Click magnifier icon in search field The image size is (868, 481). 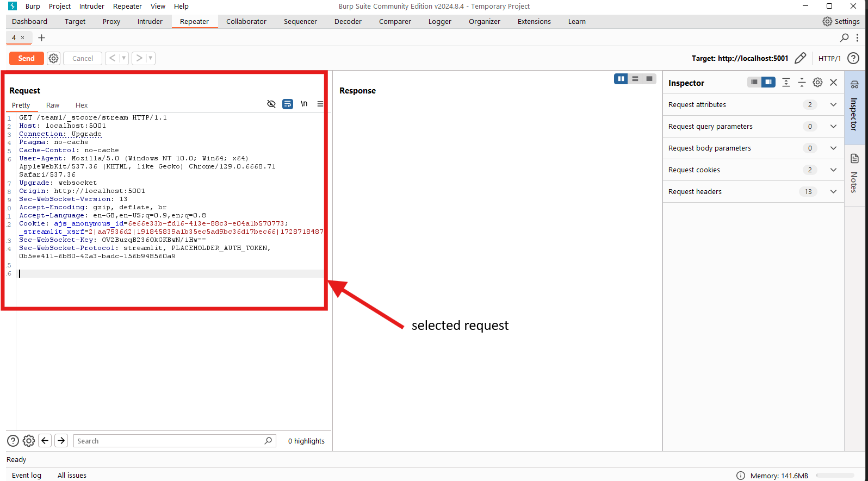pos(268,441)
